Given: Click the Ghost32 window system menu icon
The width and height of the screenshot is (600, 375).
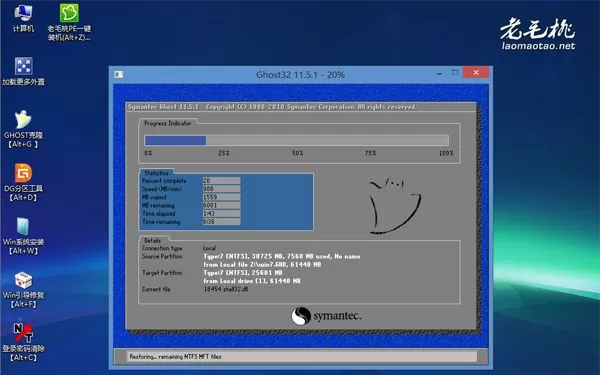Looking at the screenshot, I should (119, 74).
